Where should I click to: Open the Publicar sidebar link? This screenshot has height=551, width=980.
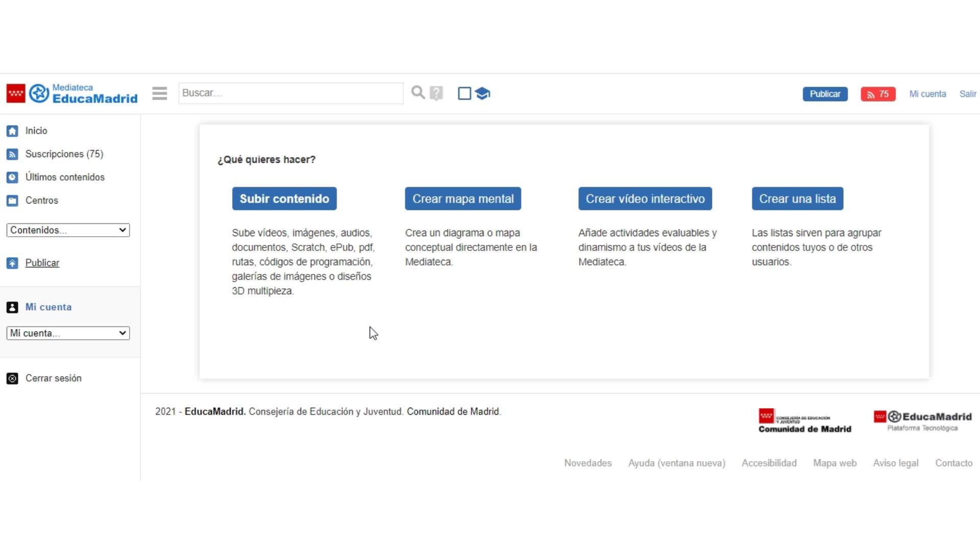click(x=42, y=263)
